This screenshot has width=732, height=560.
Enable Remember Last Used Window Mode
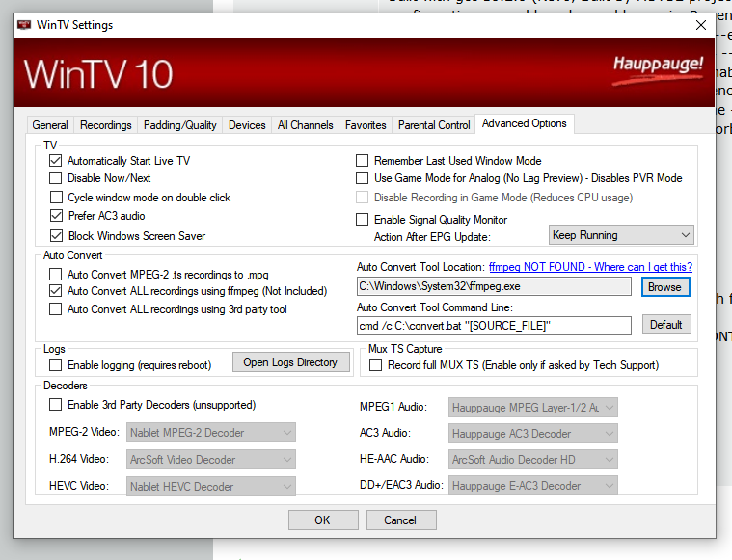tap(363, 161)
